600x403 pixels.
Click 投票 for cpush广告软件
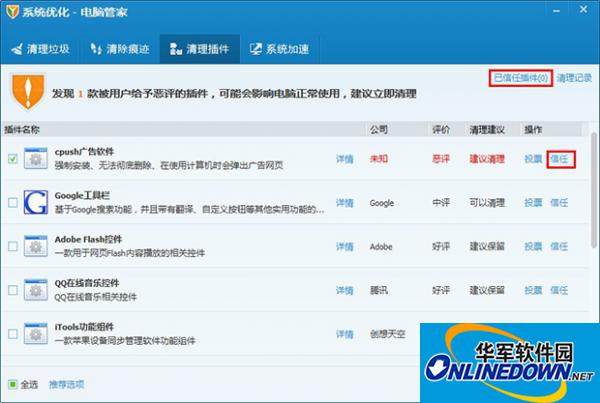(533, 159)
